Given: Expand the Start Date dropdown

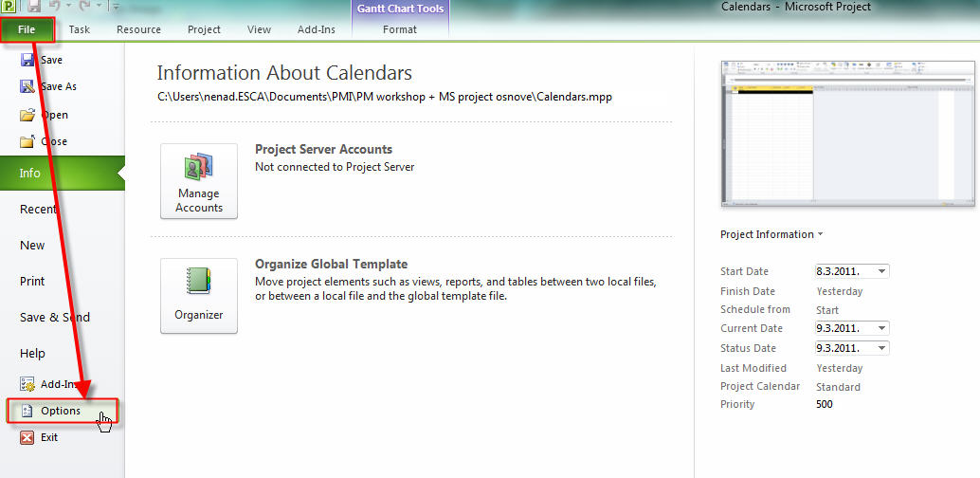Looking at the screenshot, I should 881,271.
